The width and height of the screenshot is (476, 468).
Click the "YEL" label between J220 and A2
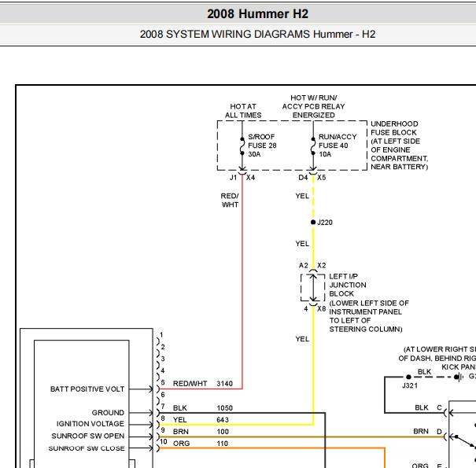[302, 244]
